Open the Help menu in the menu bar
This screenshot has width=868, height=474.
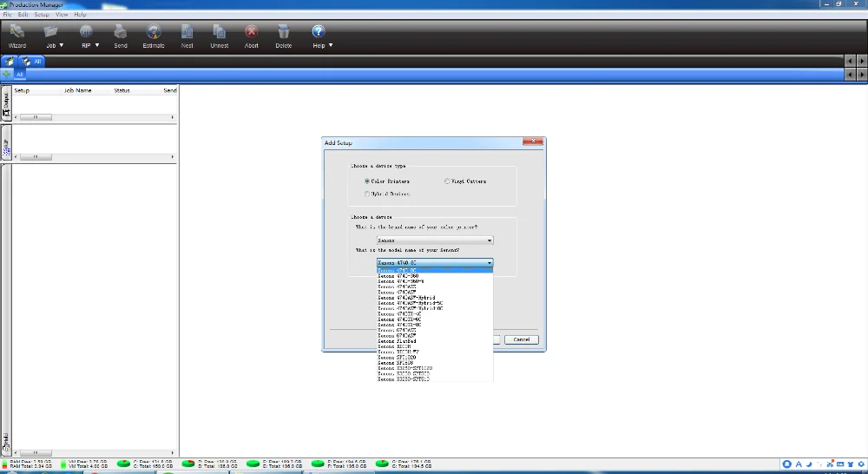80,15
